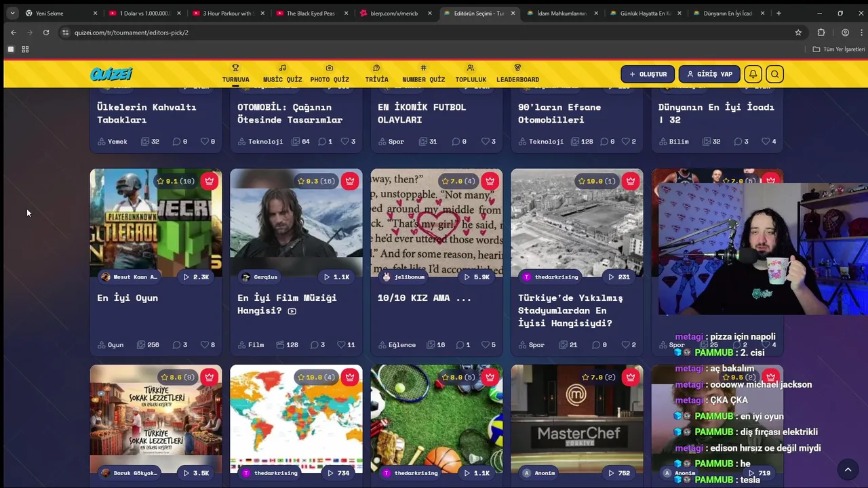Open a new browser tab

(x=778, y=13)
